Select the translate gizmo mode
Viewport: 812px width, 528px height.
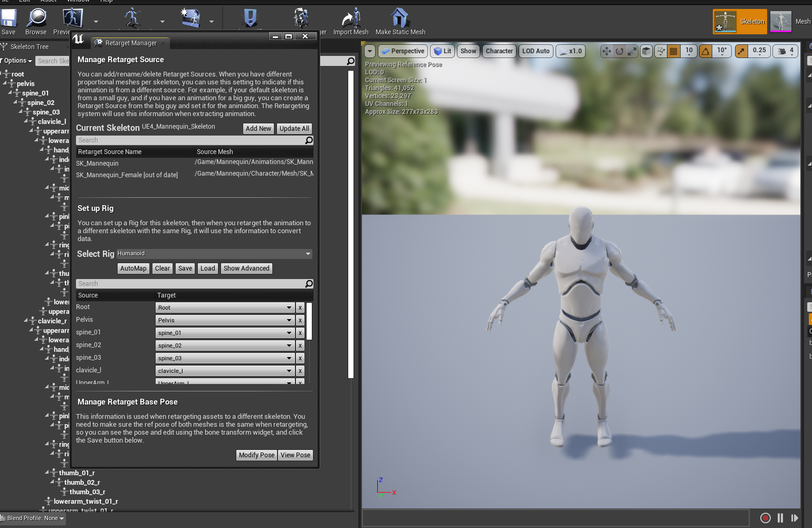click(606, 51)
